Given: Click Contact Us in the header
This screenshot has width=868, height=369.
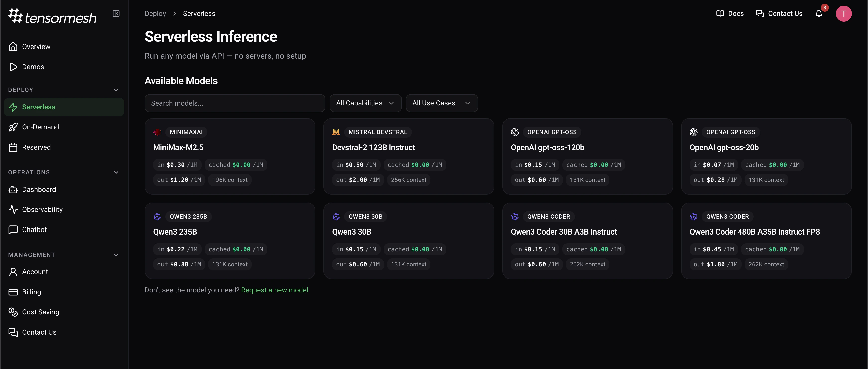Looking at the screenshot, I should 779,14.
